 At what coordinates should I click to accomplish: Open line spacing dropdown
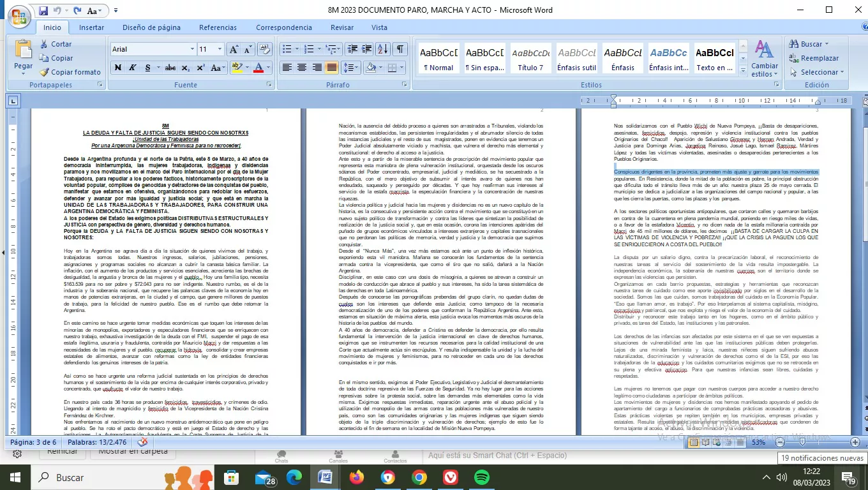coord(351,68)
